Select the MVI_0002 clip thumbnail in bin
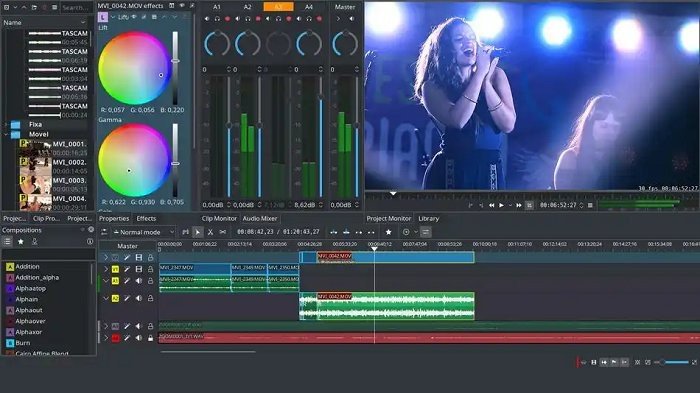The width and height of the screenshot is (700, 393). point(36,165)
